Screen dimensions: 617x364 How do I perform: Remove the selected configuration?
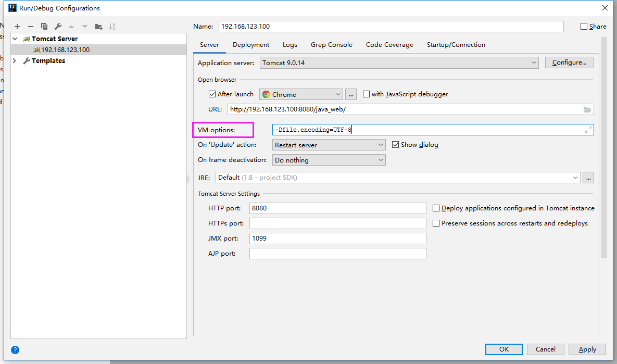point(30,26)
